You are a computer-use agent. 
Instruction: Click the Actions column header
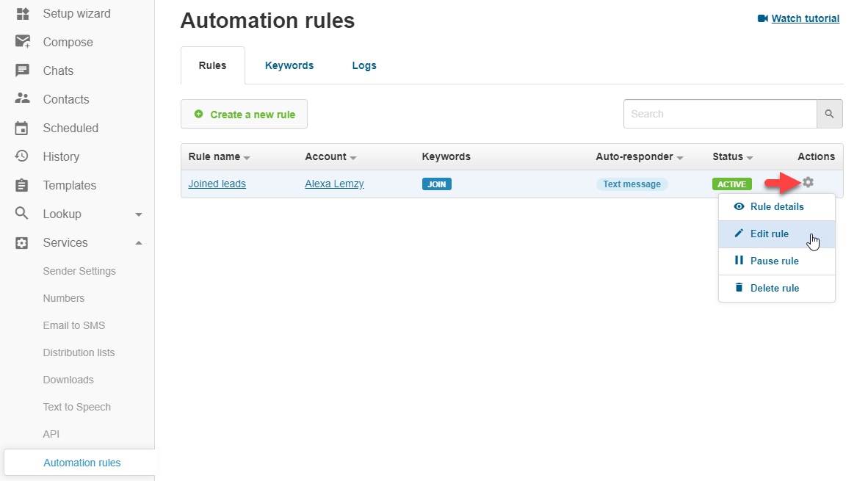[816, 156]
